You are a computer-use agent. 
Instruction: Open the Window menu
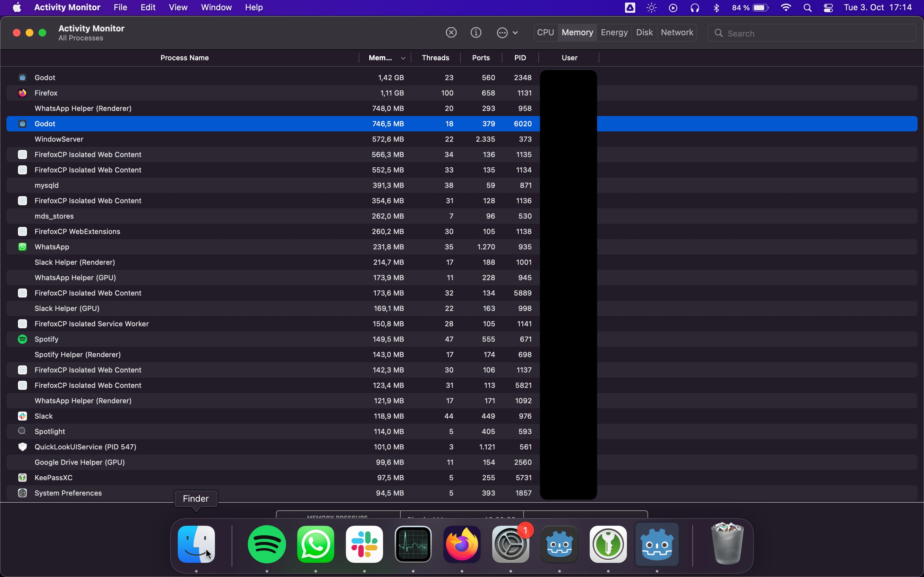[x=216, y=8]
